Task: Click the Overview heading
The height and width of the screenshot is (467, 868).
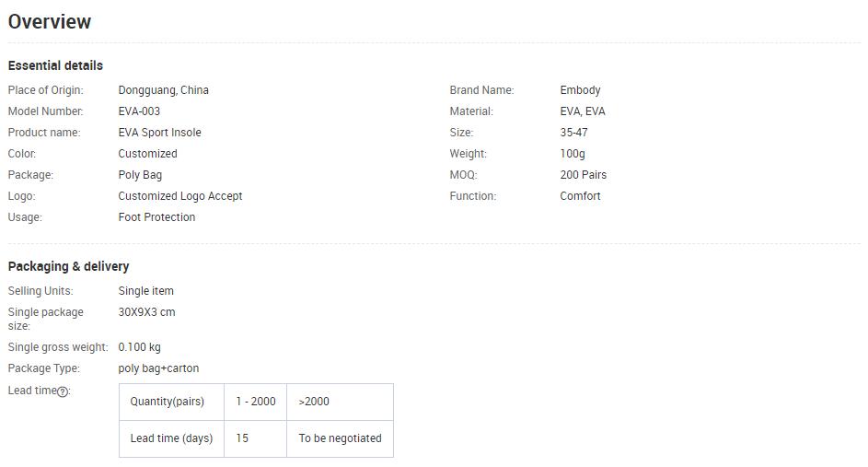Action: click(50, 21)
